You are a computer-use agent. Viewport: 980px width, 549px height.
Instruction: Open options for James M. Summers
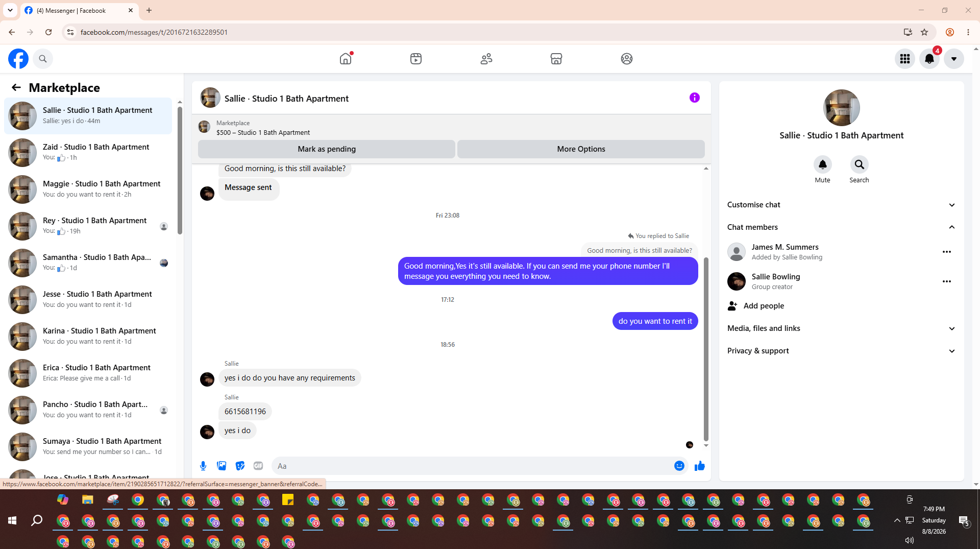947,252
